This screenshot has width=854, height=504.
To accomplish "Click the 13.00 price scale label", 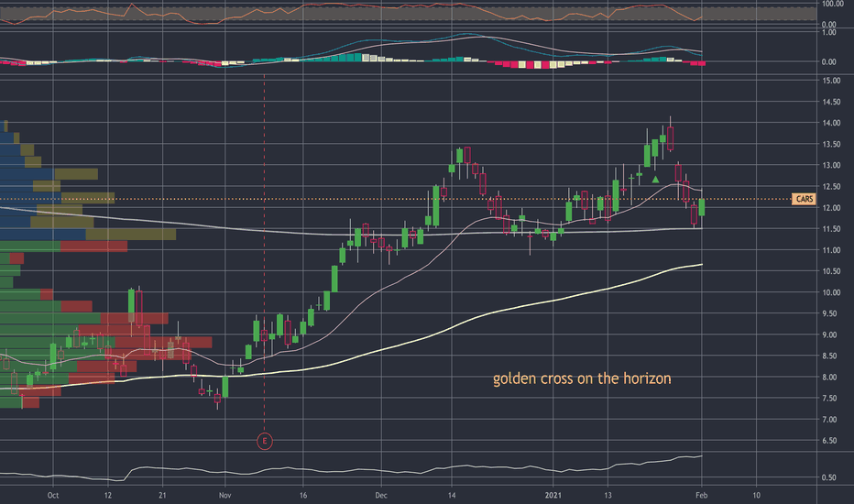I will (x=831, y=166).
